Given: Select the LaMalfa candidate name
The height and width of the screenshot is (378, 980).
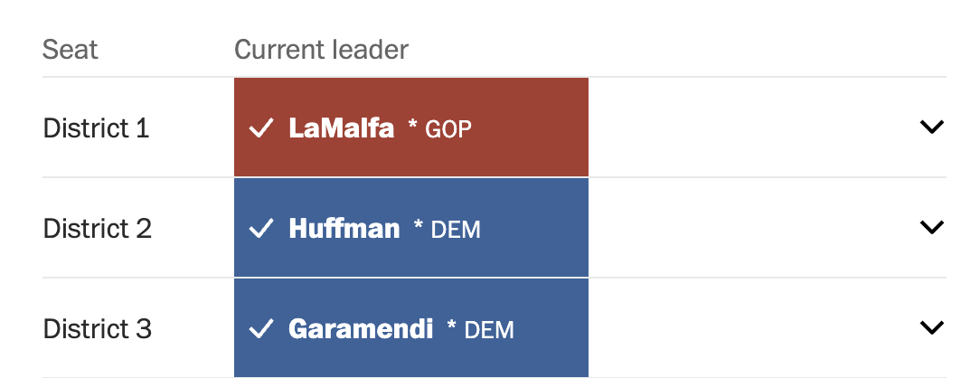Looking at the screenshot, I should tap(341, 128).
